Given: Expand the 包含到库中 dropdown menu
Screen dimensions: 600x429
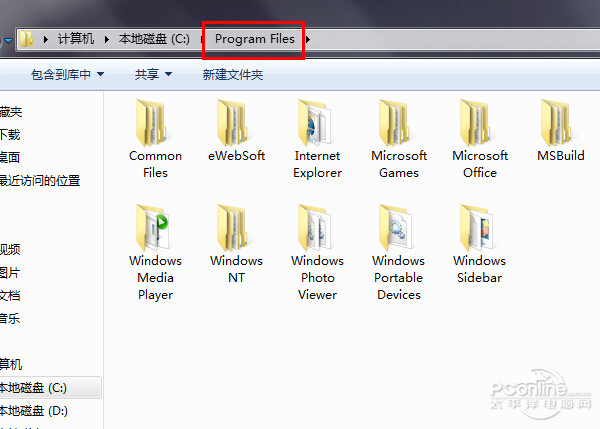Looking at the screenshot, I should [67, 74].
